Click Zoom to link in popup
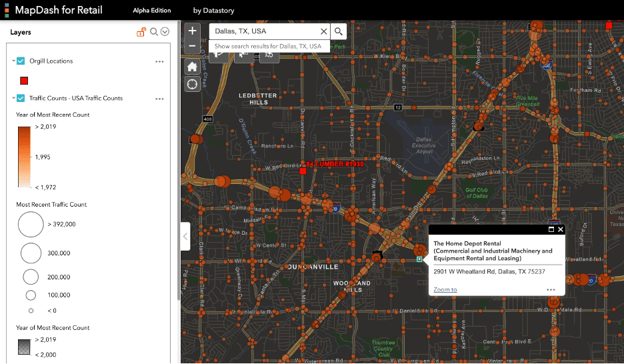The height and width of the screenshot is (364, 624). [x=445, y=289]
